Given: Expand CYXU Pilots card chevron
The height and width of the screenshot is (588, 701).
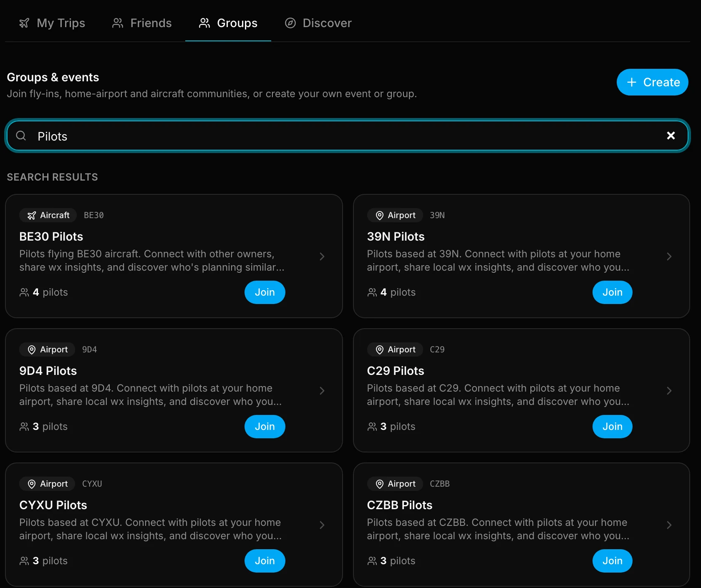Looking at the screenshot, I should click(322, 525).
